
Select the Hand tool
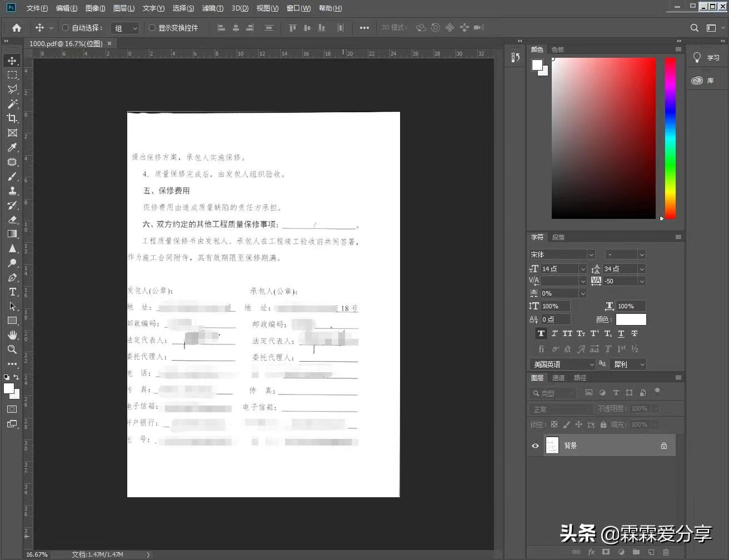point(12,335)
